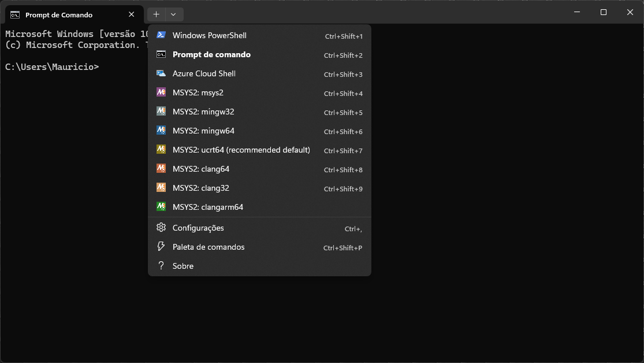
Task: Click the yellow MSYS2 ucrt64 icon
Action: coord(161,150)
